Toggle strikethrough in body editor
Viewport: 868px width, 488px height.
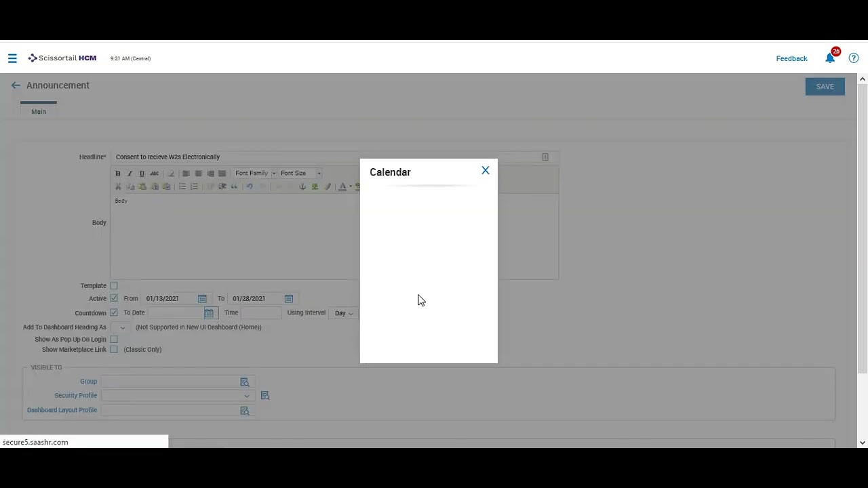[154, 174]
